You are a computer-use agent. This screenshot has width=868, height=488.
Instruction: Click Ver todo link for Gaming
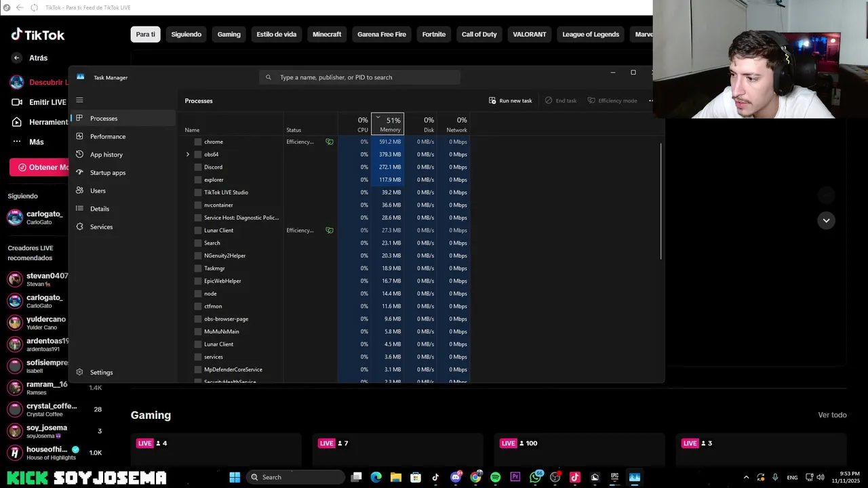[832, 415]
